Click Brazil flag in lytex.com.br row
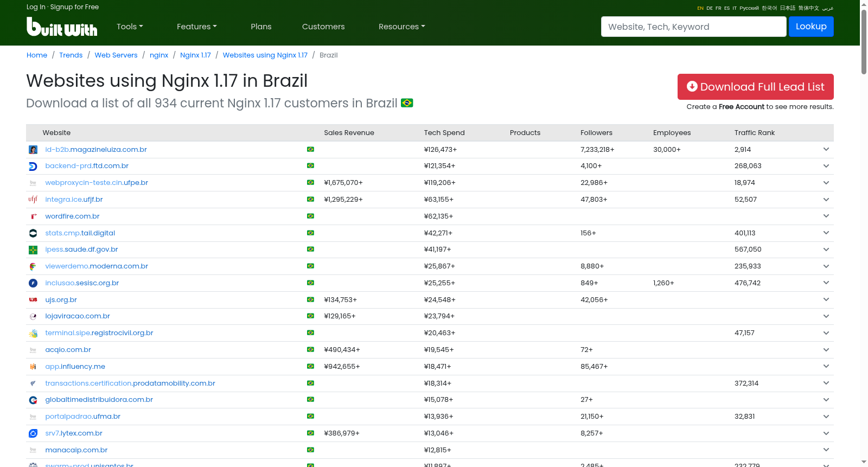Screen dimensions: 868x467 point(310,433)
